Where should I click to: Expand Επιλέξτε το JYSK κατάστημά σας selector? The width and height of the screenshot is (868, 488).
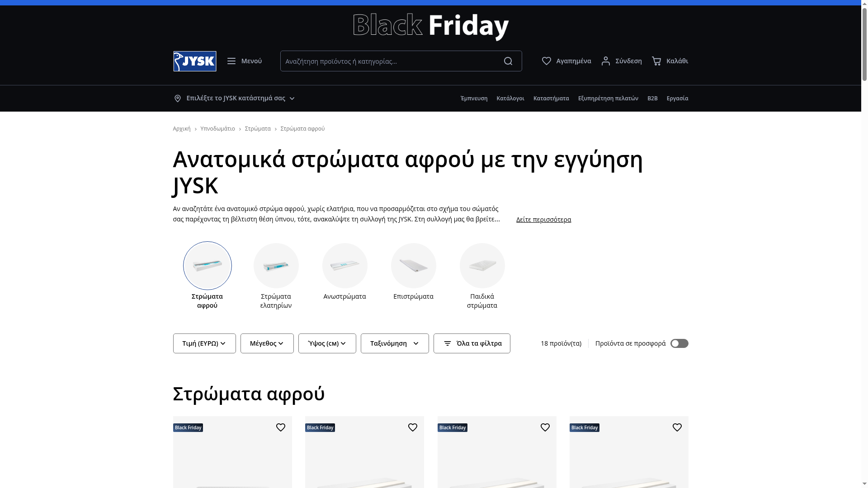(x=234, y=98)
